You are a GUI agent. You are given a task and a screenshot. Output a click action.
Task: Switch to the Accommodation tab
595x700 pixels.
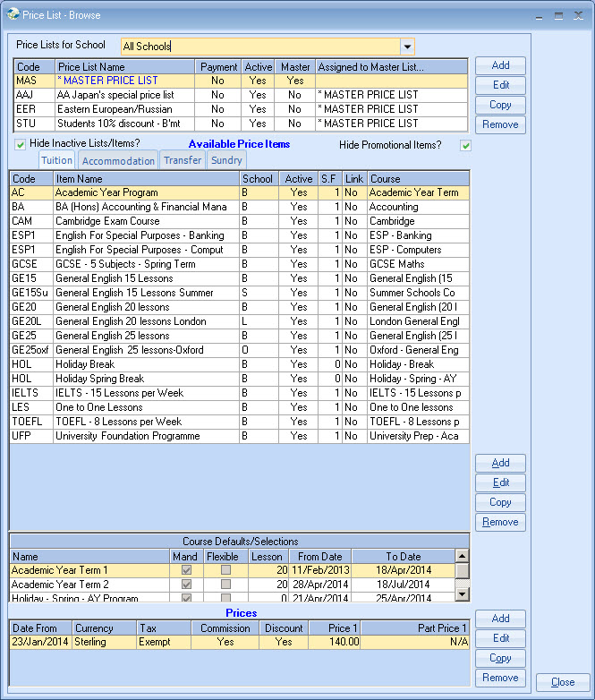click(119, 161)
